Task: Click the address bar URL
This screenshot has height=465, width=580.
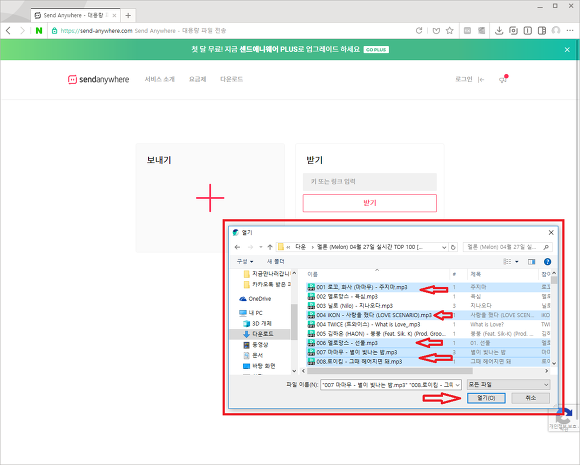Action: click(x=96, y=31)
